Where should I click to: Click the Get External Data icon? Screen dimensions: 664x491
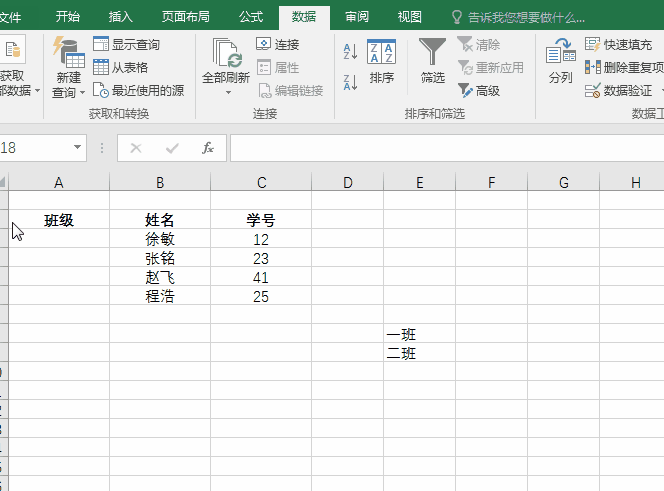click(13, 50)
